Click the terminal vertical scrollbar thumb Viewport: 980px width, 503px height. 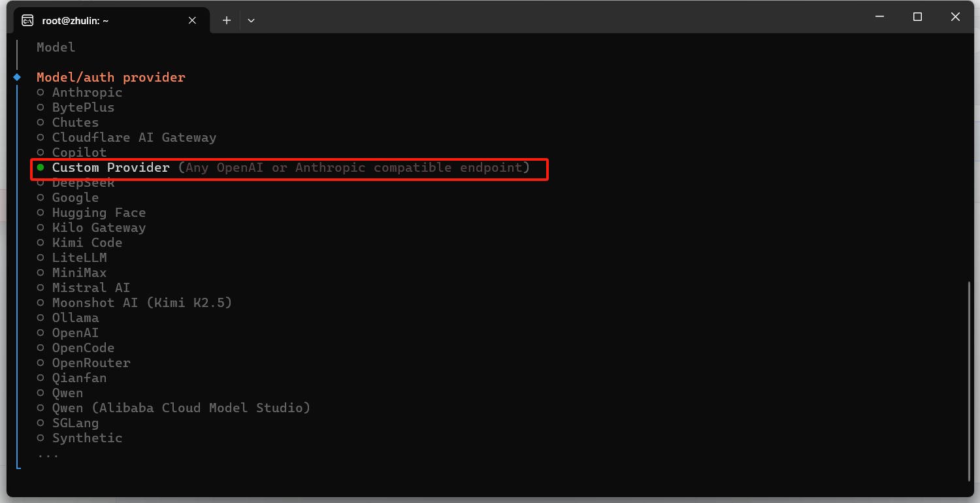[x=970, y=380]
